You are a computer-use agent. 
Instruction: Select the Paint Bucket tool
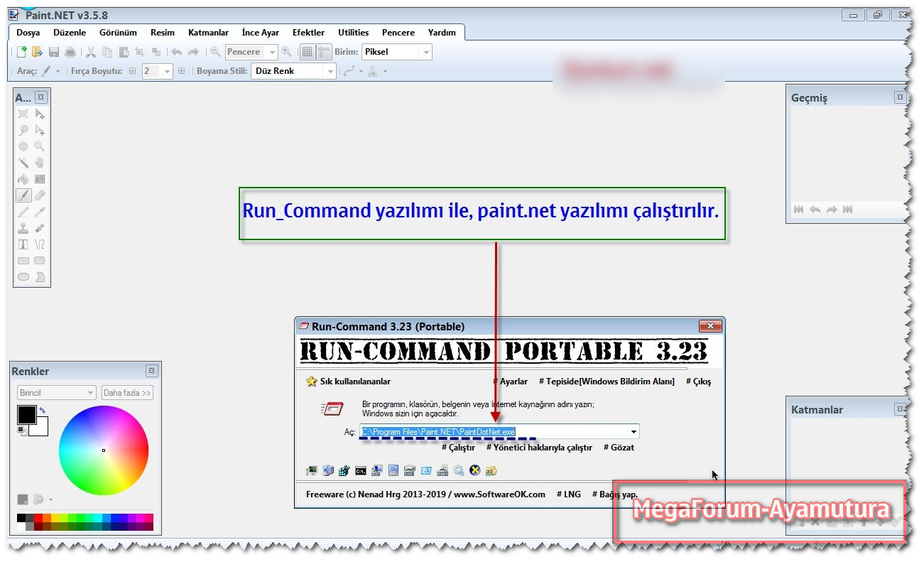pyautogui.click(x=23, y=179)
